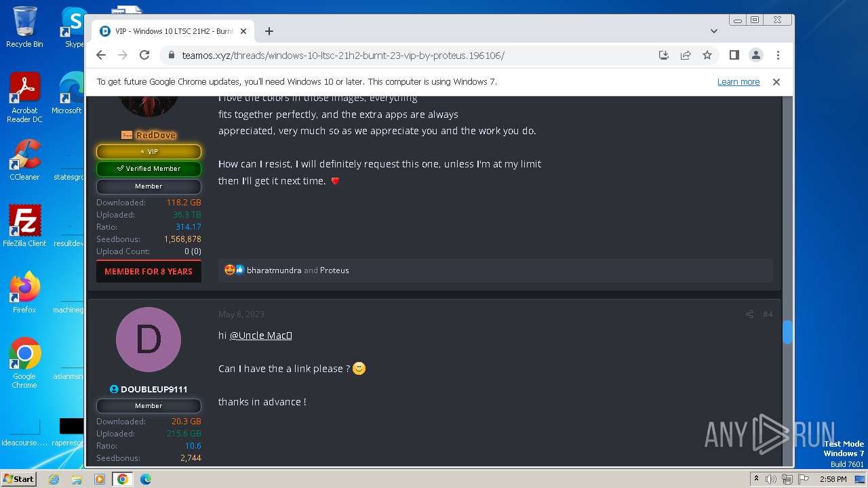Open Recycle Bin on the desktop
The width and height of the screenshot is (868, 488).
(x=24, y=27)
